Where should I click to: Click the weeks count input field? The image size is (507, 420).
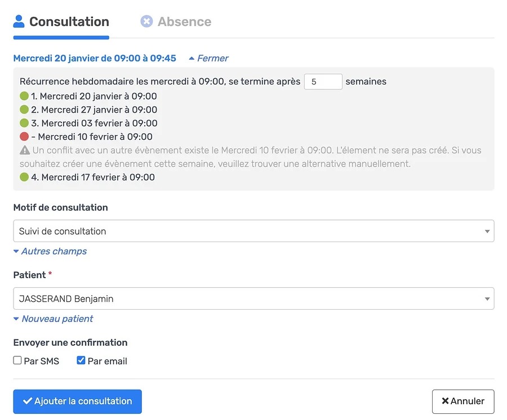323,82
